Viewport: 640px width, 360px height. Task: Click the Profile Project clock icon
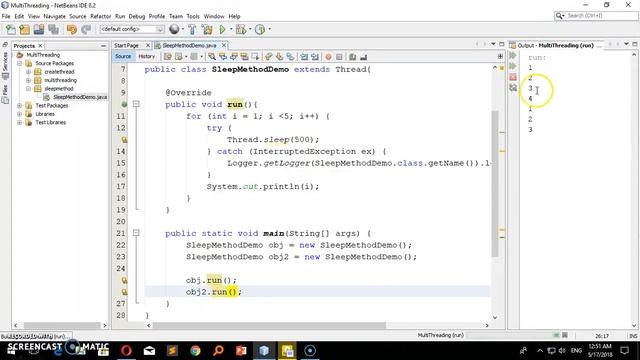tap(260, 29)
